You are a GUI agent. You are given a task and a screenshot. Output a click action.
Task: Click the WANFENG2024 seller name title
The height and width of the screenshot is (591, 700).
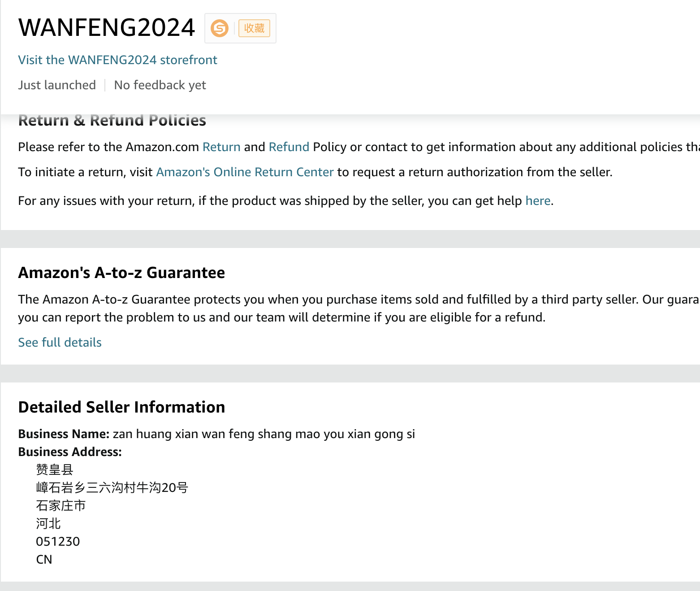107,28
